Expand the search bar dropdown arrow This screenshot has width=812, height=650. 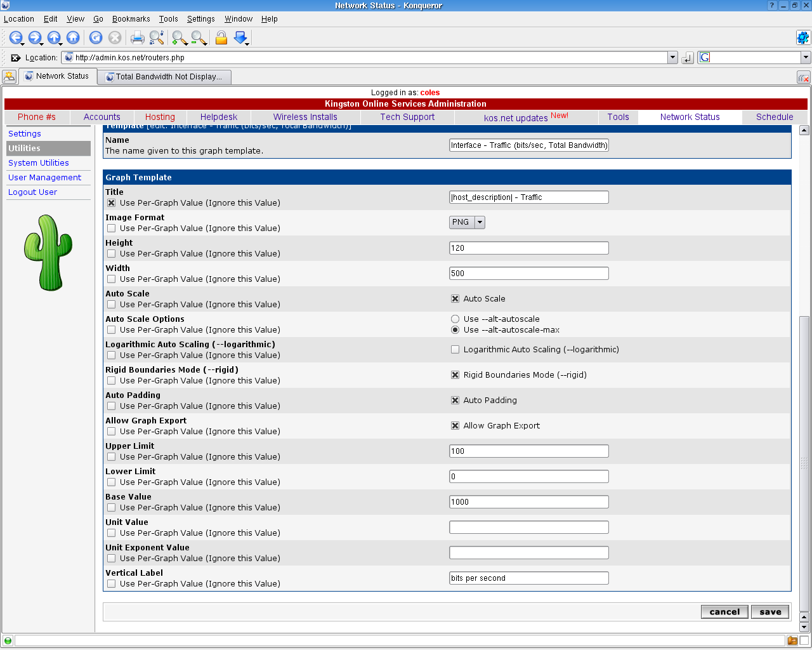(x=806, y=58)
